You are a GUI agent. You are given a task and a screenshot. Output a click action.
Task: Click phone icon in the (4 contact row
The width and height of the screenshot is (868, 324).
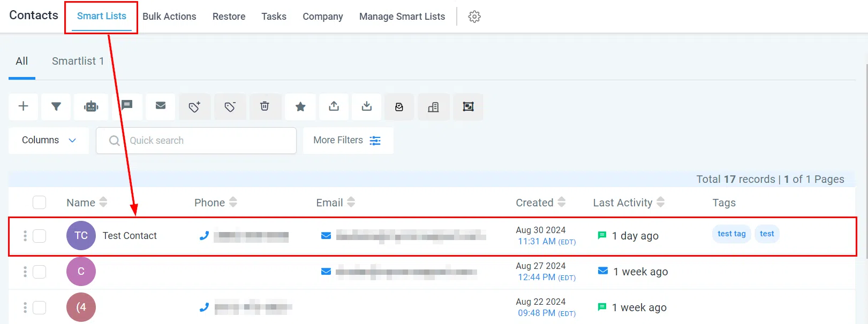[204, 307]
